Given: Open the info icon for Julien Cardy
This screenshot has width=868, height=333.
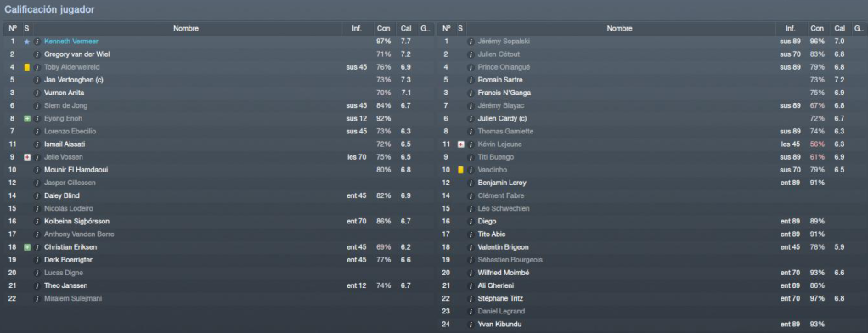Looking at the screenshot, I should (471, 119).
